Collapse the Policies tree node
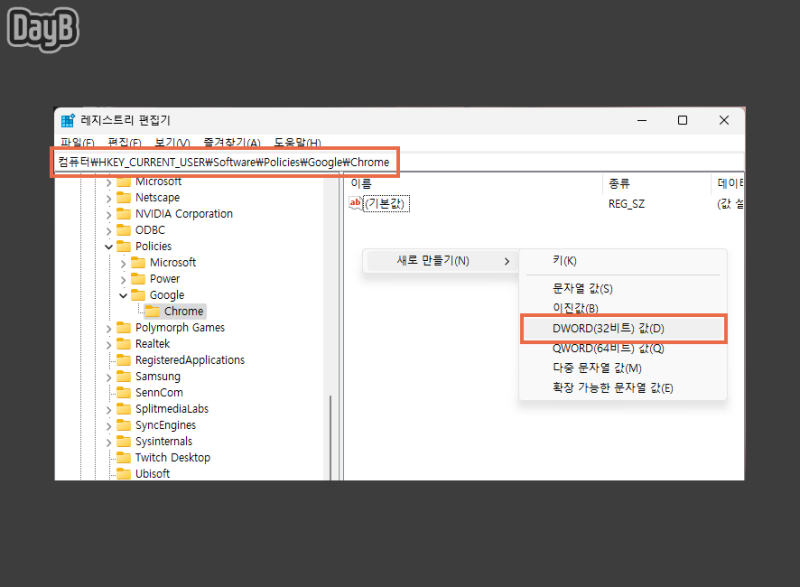800x587 pixels. pyautogui.click(x=109, y=247)
